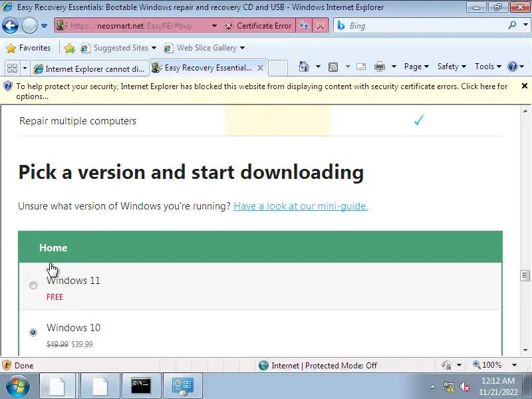Open the Command Prompt taskbar button
The height and width of the screenshot is (399, 532).
pos(141,386)
